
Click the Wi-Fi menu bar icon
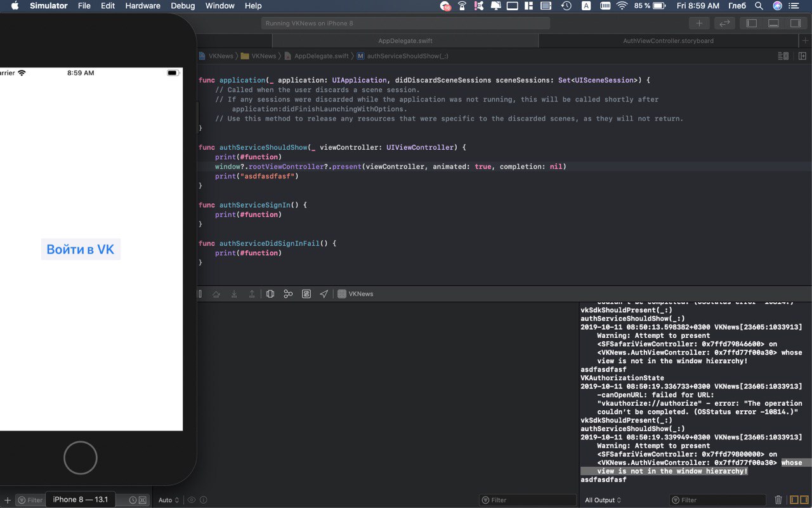[622, 6]
